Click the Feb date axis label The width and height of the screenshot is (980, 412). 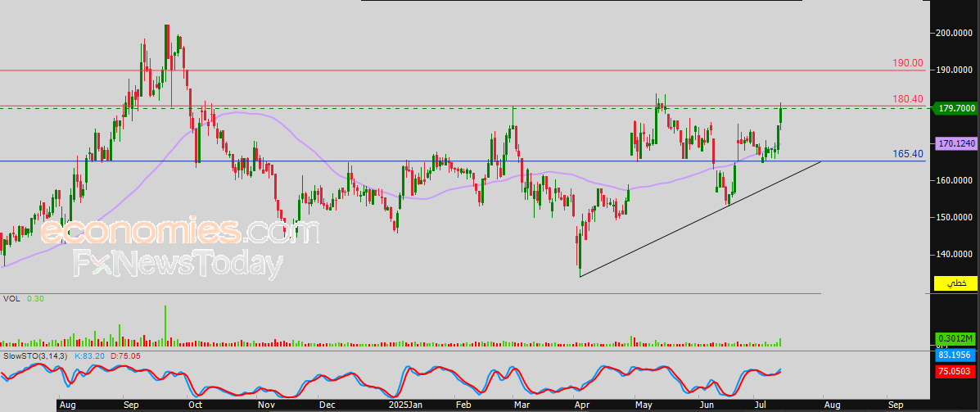coord(463,405)
